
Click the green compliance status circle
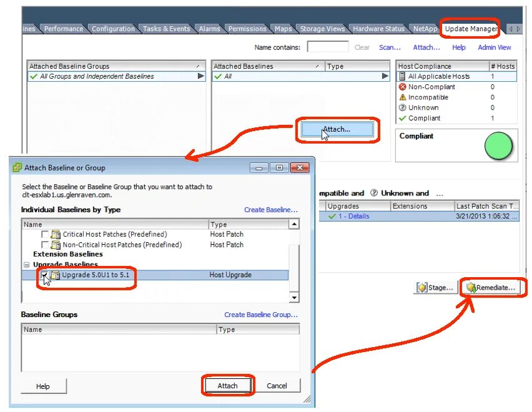coord(498,146)
